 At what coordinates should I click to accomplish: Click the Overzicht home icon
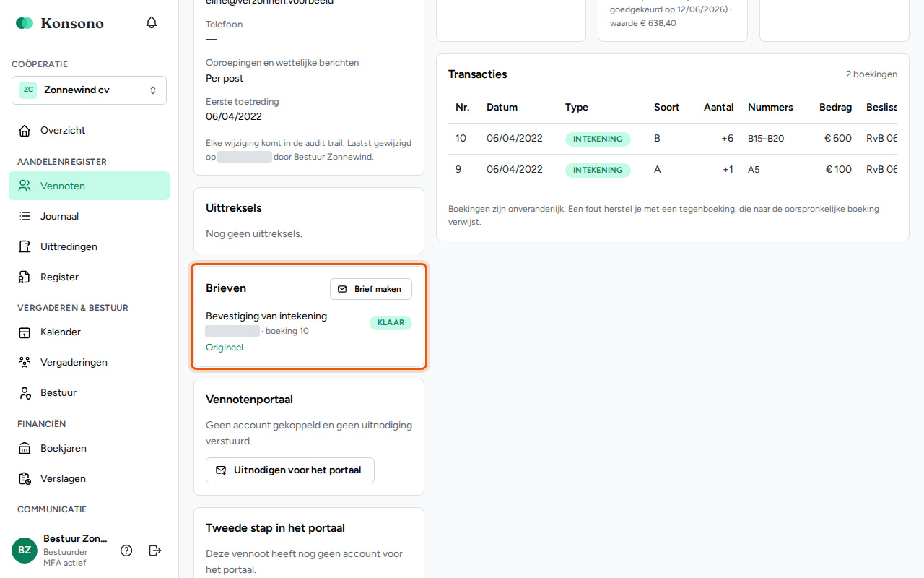(25, 131)
